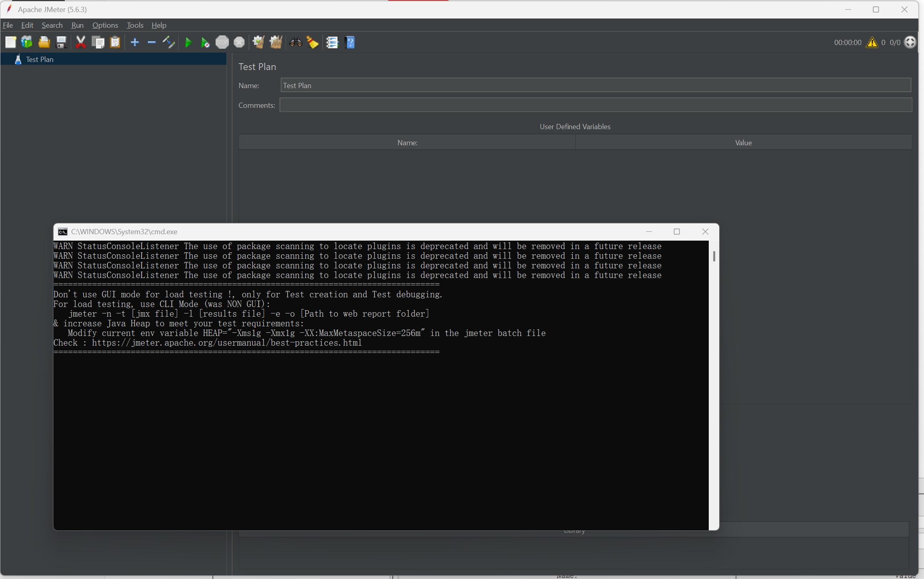Close the Apache JMeter window
The height and width of the screenshot is (579, 924).
click(904, 9)
